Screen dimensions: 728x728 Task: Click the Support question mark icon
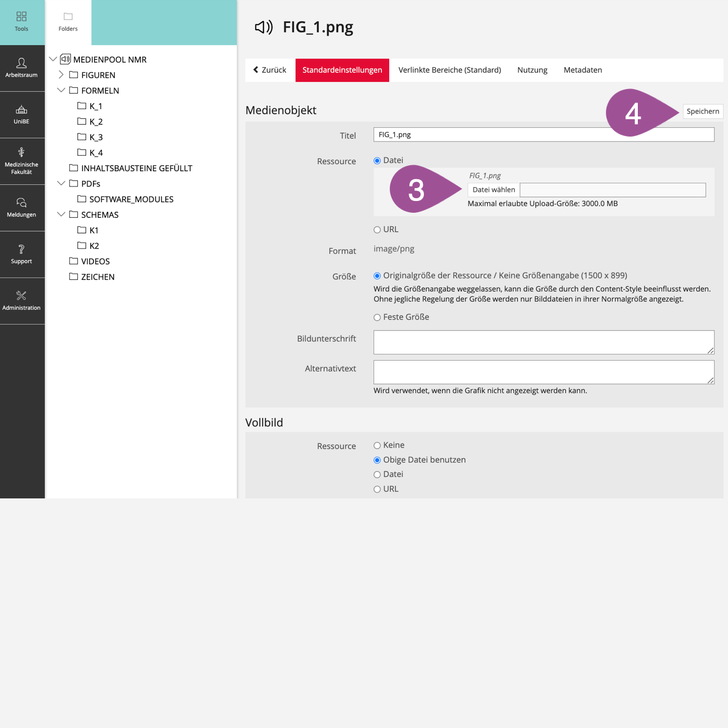(x=21, y=249)
